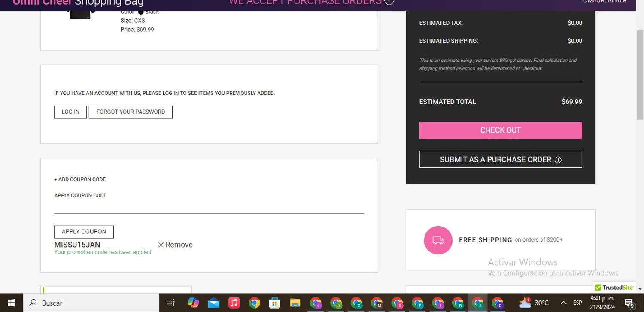Expand the Add Coupon Code section
The width and height of the screenshot is (644, 312).
click(80, 179)
